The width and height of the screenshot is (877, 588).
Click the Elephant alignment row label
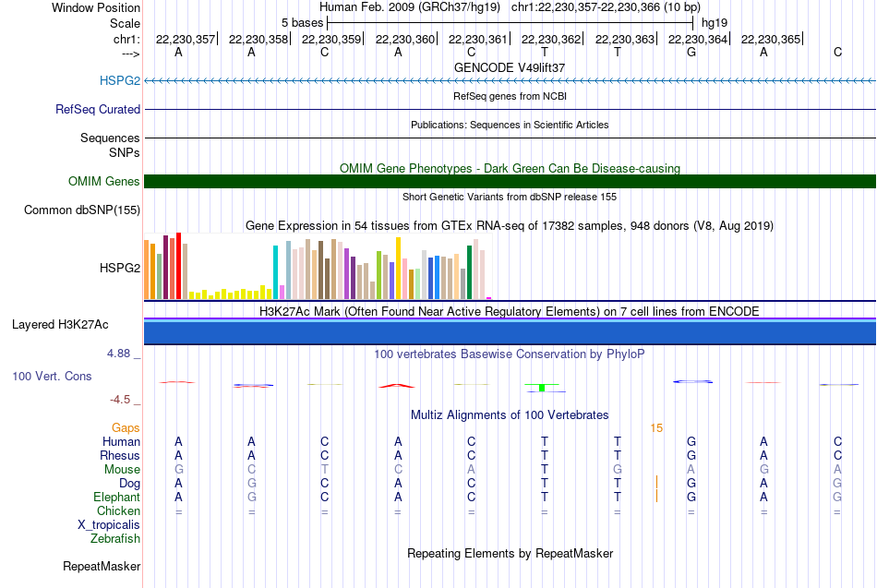pyautogui.click(x=116, y=498)
